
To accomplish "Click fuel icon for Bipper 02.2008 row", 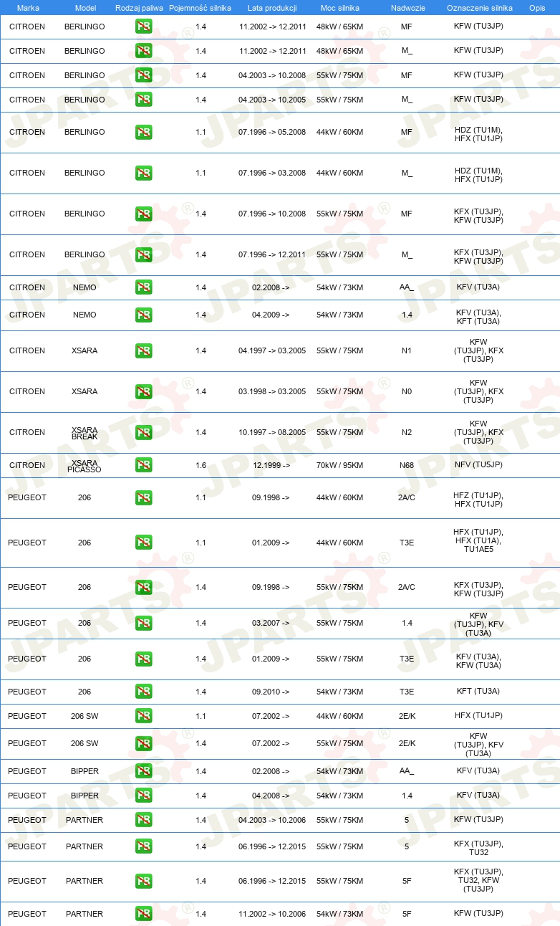I will (143, 771).
